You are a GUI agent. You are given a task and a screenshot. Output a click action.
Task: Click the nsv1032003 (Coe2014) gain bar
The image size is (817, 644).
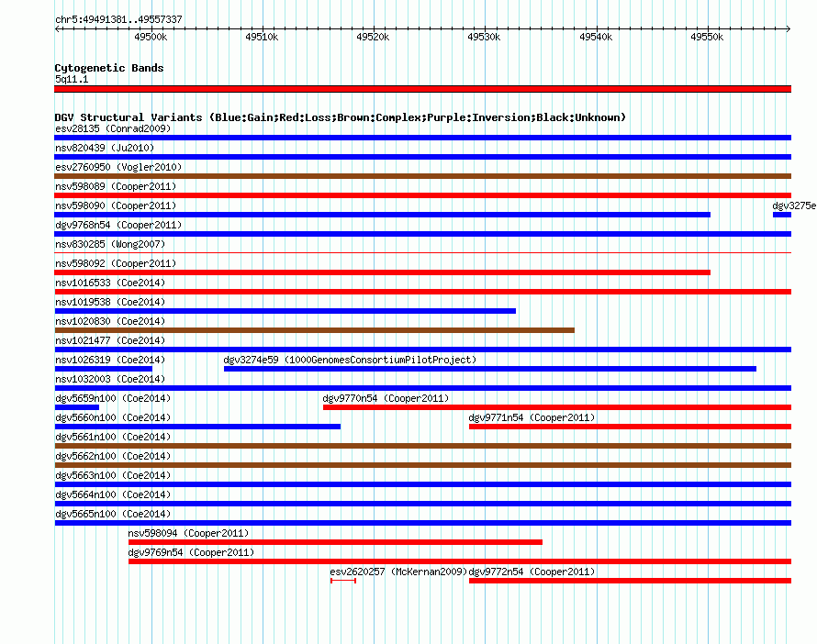(x=422, y=388)
